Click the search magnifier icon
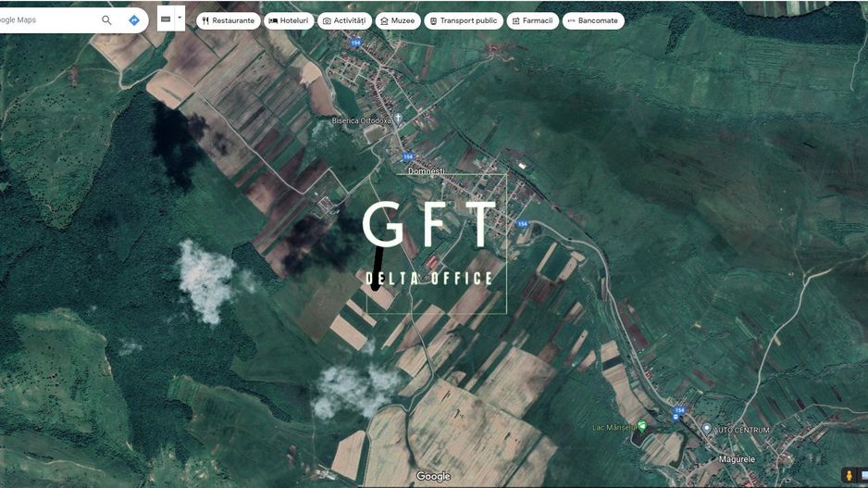Viewport: 868px width, 488px height. click(x=107, y=20)
